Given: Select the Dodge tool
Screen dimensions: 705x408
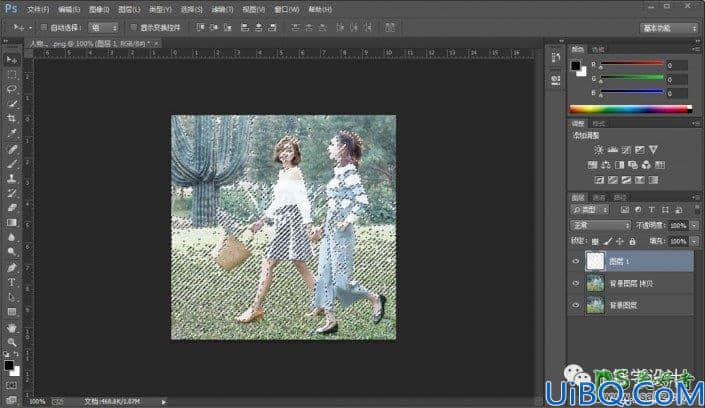Looking at the screenshot, I should pos(12,252).
